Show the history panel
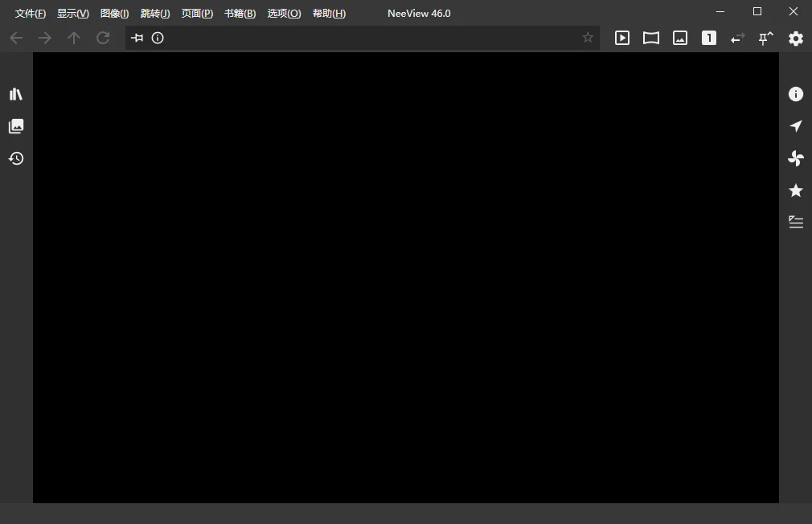The width and height of the screenshot is (812, 524). tap(16, 158)
